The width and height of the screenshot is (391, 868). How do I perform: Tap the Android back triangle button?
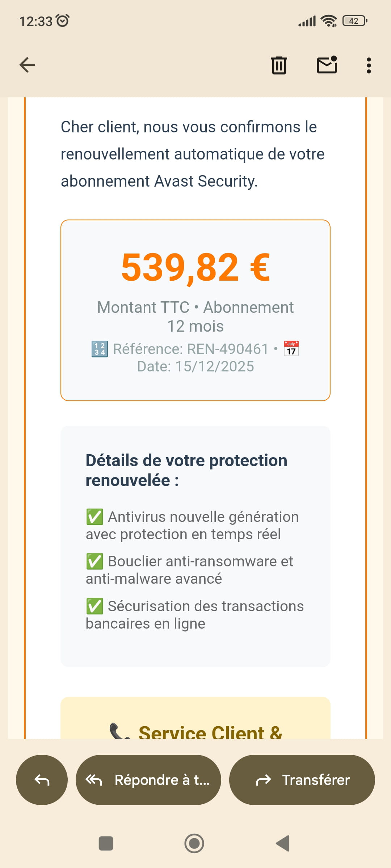[x=283, y=843]
